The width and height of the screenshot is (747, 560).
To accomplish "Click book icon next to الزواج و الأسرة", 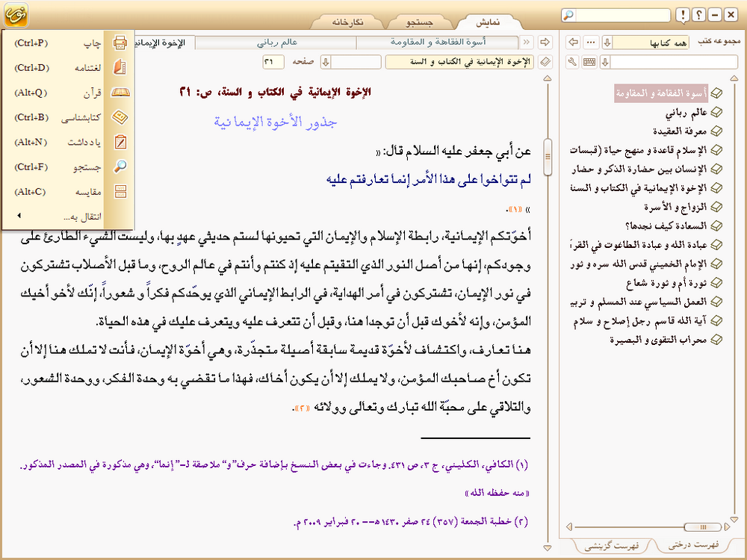I will (x=716, y=207).
